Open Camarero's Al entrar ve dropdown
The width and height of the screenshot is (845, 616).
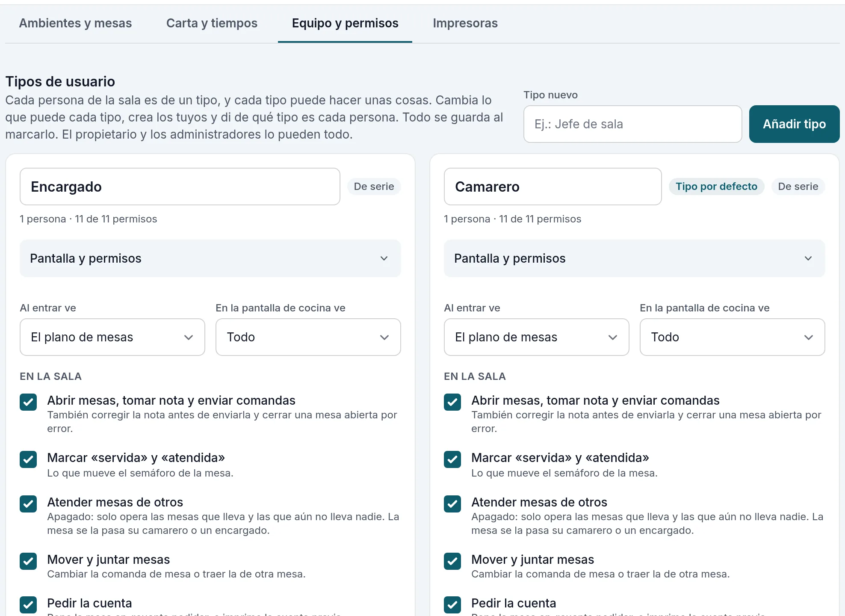point(537,337)
